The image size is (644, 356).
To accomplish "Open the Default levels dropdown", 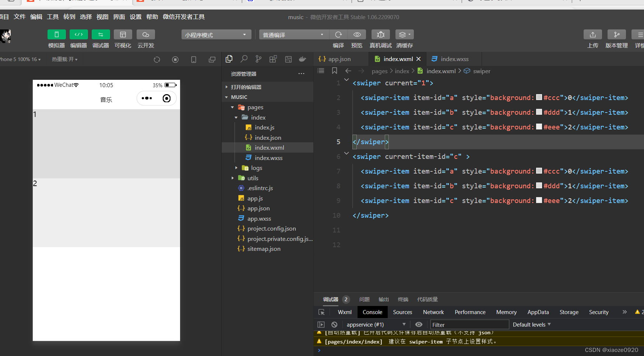I will pos(532,325).
